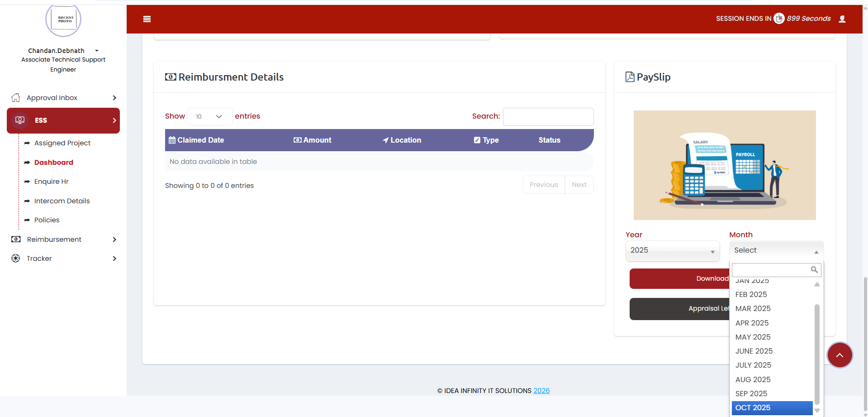The height and width of the screenshot is (417, 868).
Task: Sort table by Status column
Action: click(550, 140)
